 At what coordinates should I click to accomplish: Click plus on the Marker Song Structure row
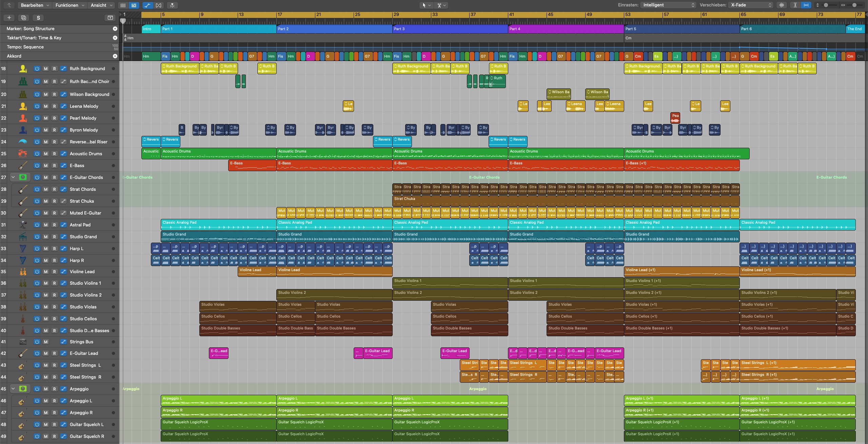[115, 29]
